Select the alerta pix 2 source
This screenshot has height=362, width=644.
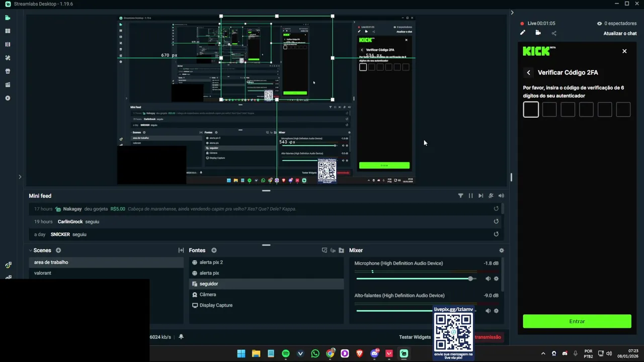(266, 262)
